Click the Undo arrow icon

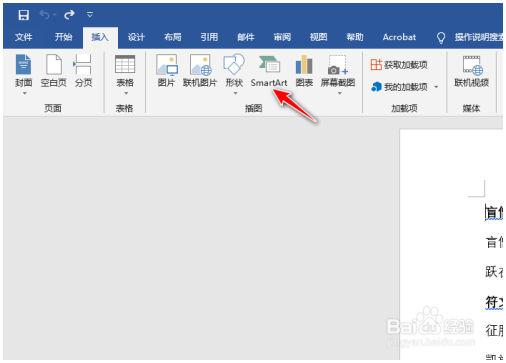[x=45, y=15]
